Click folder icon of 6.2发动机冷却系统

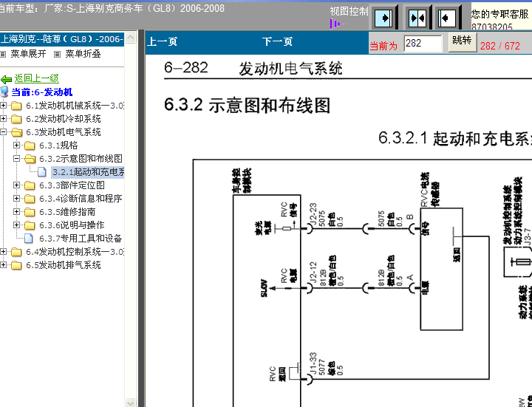point(16,119)
